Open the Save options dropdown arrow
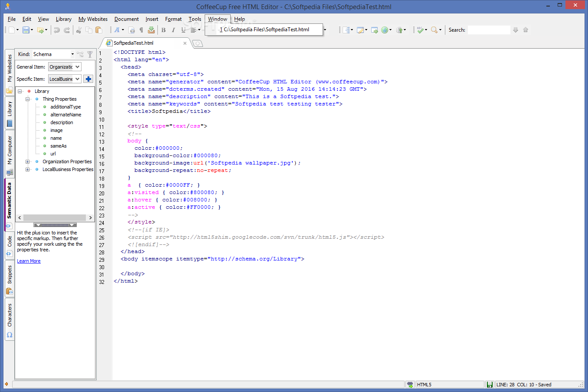The height and width of the screenshot is (392, 588). pyautogui.click(x=32, y=30)
